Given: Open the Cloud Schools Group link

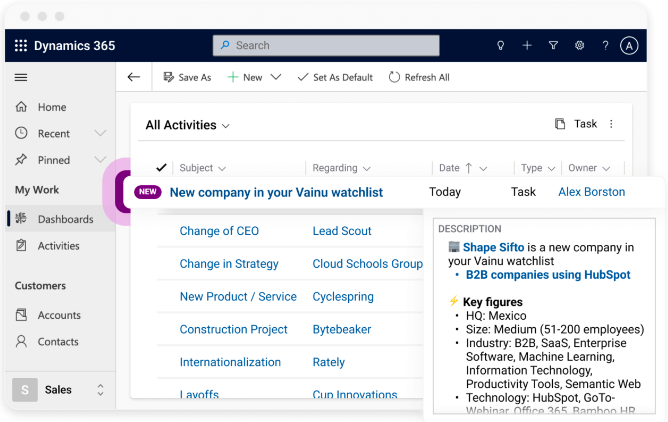Looking at the screenshot, I should pos(368,264).
